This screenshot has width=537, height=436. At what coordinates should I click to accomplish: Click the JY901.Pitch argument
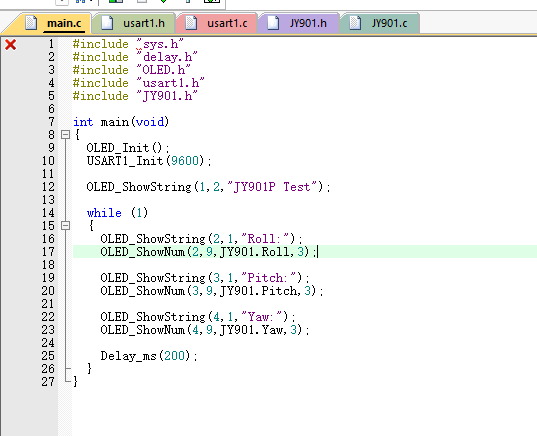click(x=258, y=291)
